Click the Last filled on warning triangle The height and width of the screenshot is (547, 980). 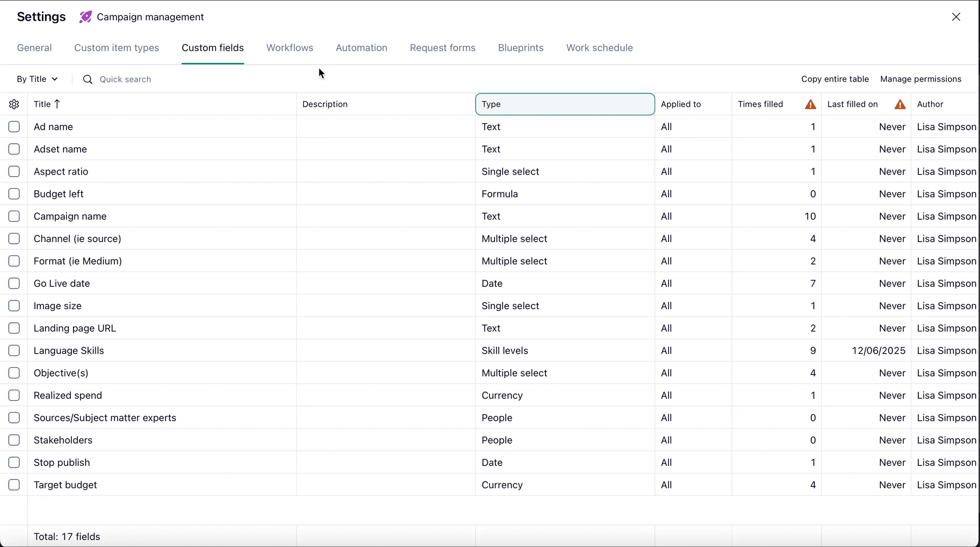click(900, 105)
